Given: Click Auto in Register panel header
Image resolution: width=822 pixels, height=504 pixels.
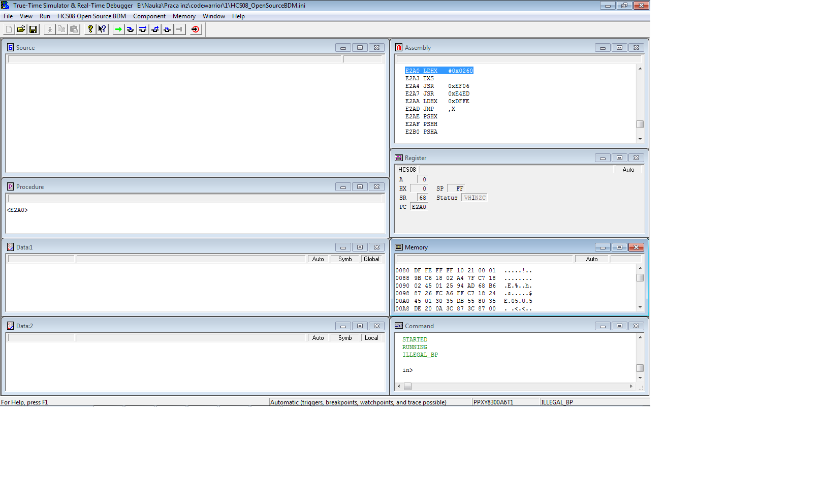Looking at the screenshot, I should point(628,170).
